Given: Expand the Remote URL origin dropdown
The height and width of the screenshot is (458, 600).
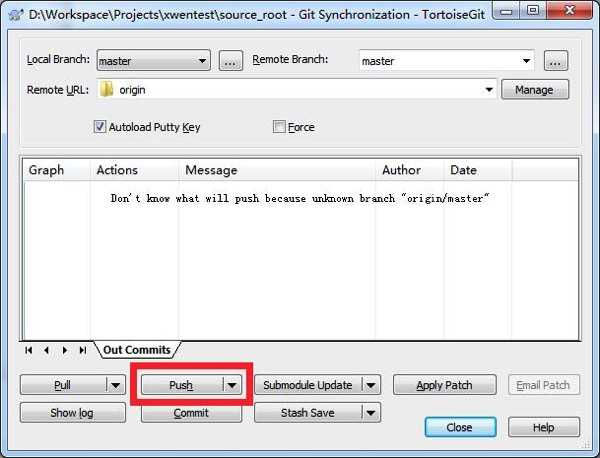Looking at the screenshot, I should click(x=489, y=90).
